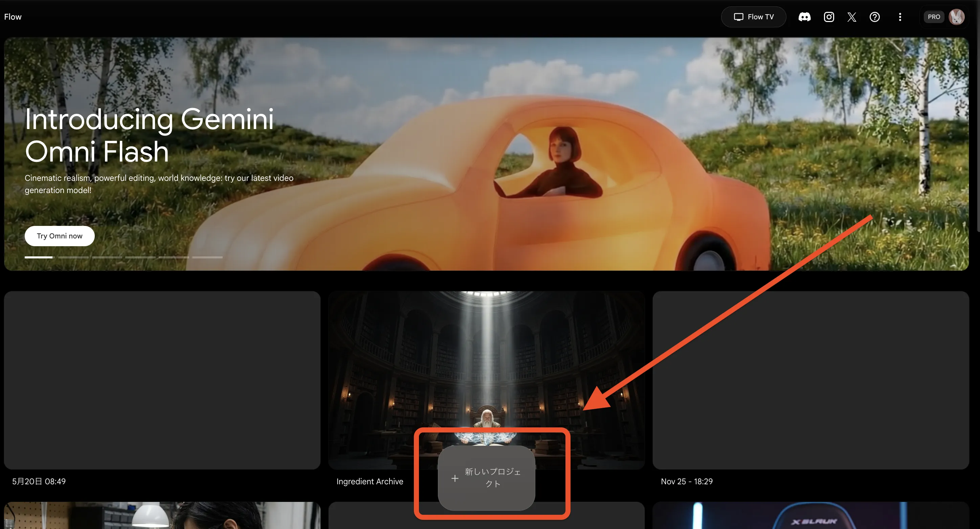Open the project thumbnail with desk lamp
Viewport: 980px width, 529px height.
coord(162,515)
